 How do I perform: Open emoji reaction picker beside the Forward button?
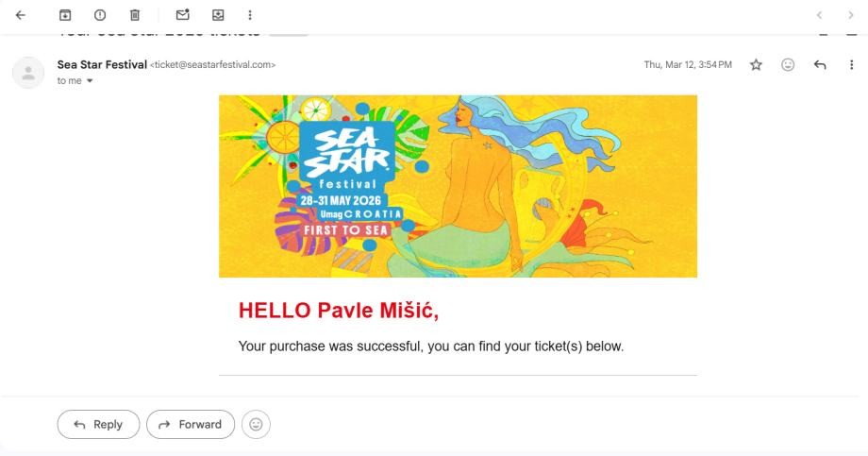pyautogui.click(x=256, y=424)
